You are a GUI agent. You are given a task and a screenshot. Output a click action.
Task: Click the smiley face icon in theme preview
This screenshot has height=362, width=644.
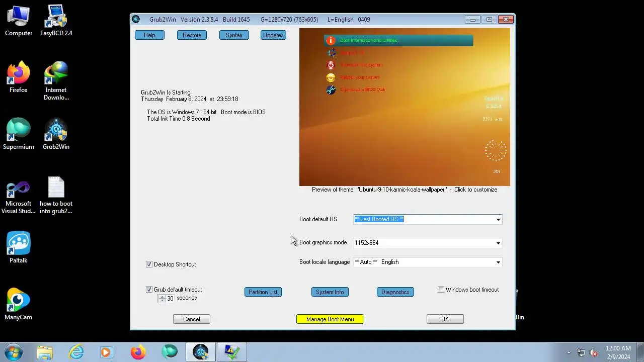(331, 77)
